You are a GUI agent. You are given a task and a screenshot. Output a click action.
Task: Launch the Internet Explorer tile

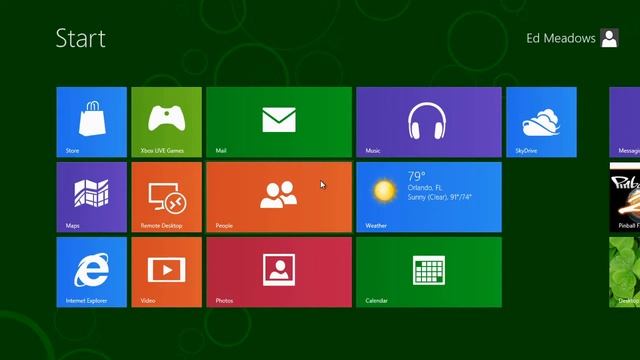[x=91, y=272]
